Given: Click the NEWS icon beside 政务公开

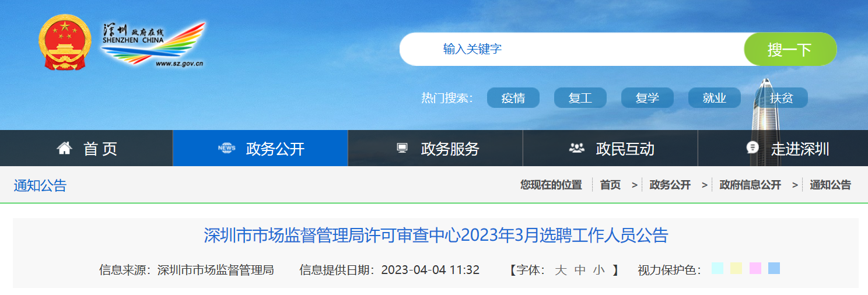Looking at the screenshot, I should 226,148.
